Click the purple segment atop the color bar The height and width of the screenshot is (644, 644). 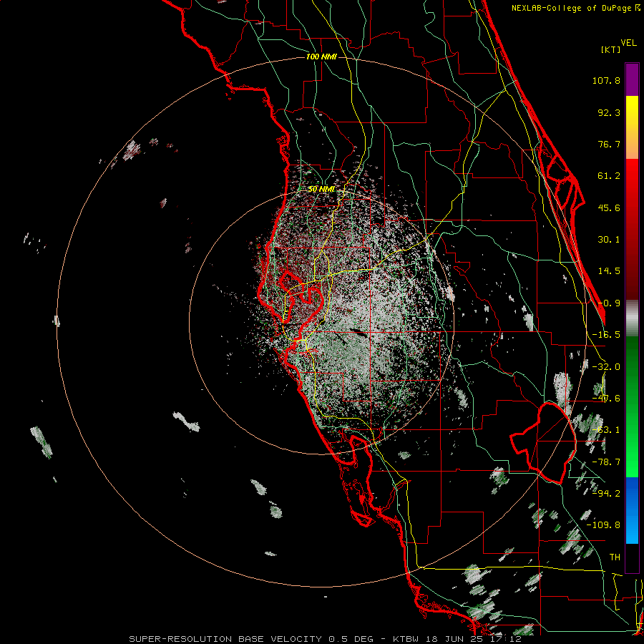632,79
